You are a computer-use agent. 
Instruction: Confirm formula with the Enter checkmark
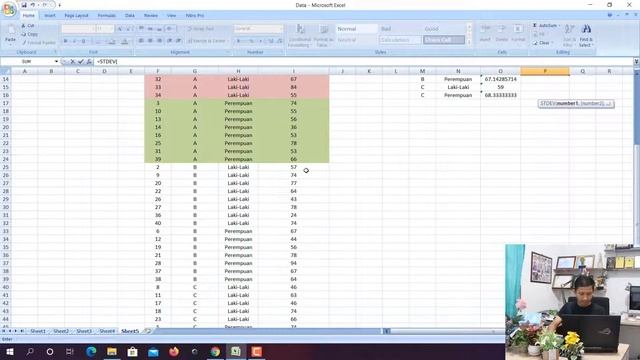[x=81, y=62]
